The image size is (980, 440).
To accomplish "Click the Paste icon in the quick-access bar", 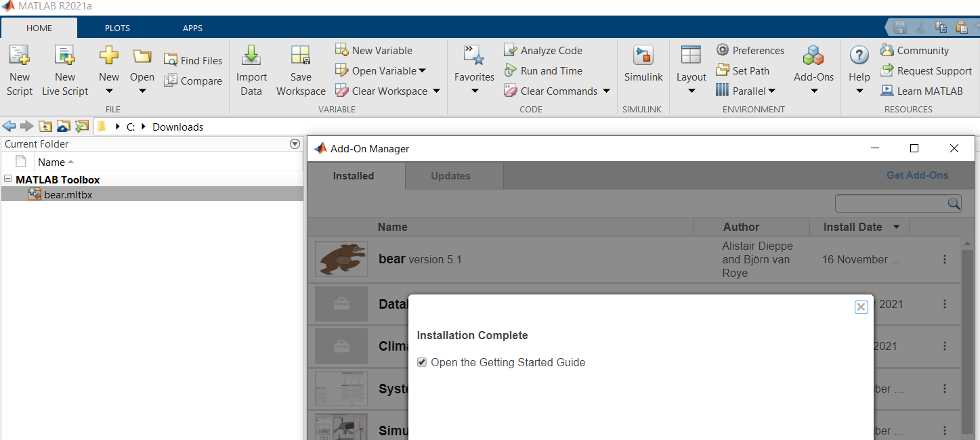I will pyautogui.click(x=961, y=27).
